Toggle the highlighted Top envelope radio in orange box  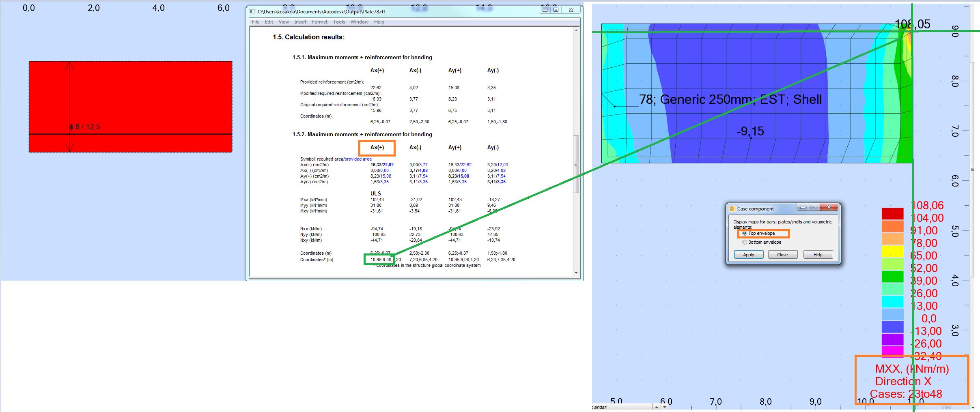pyautogui.click(x=745, y=234)
